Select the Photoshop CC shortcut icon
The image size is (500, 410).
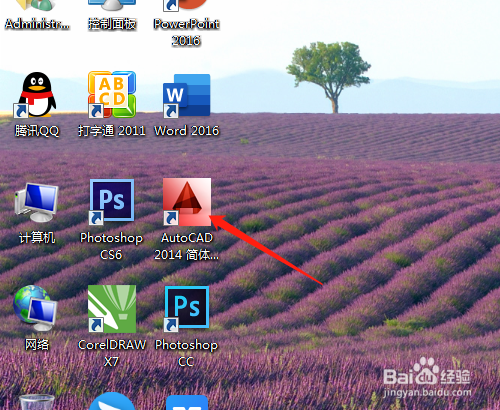[x=187, y=309]
